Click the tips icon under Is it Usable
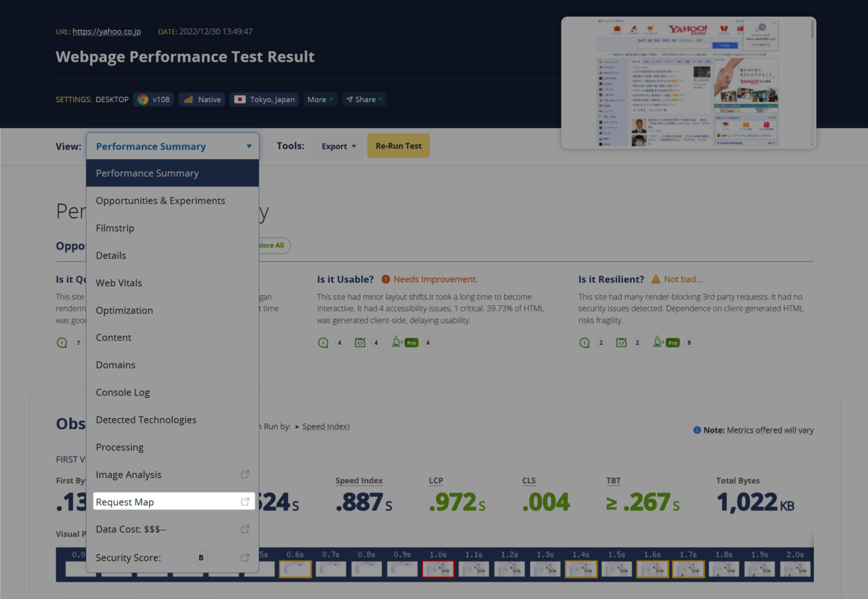 click(x=323, y=342)
